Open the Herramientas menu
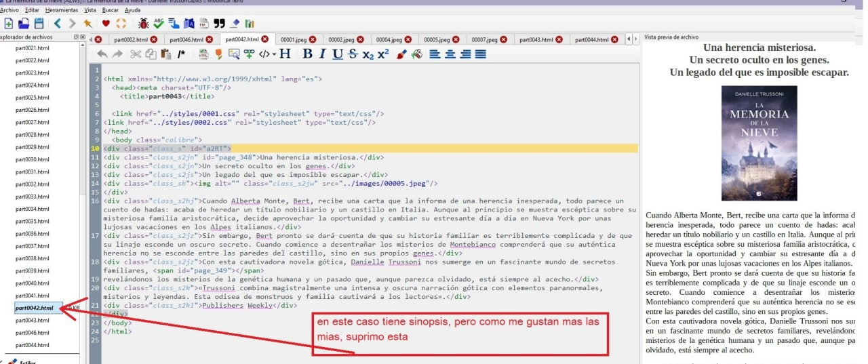Image resolution: width=868 pixels, height=364 pixels. coord(62,10)
